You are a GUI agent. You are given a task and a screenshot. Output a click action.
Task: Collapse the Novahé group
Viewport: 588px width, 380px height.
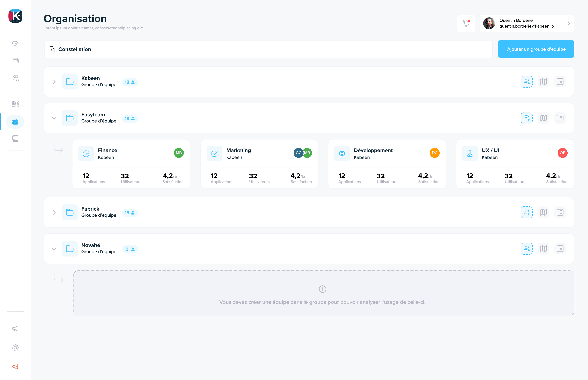click(54, 249)
